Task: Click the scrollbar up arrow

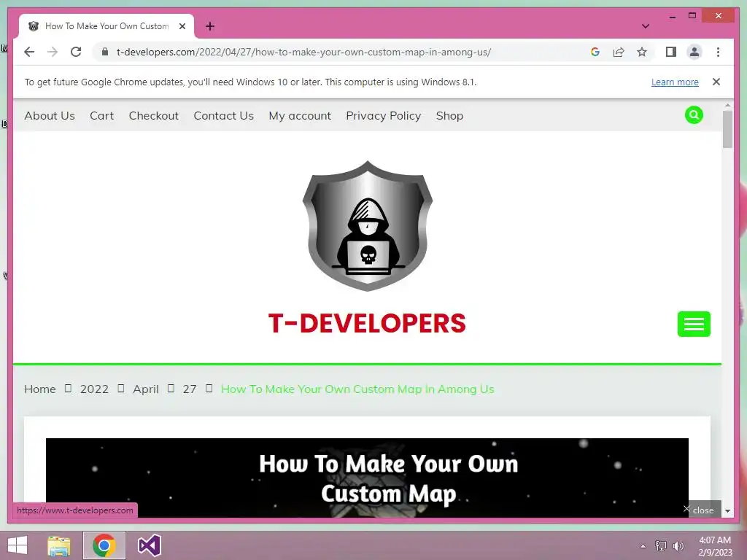Action: click(727, 105)
